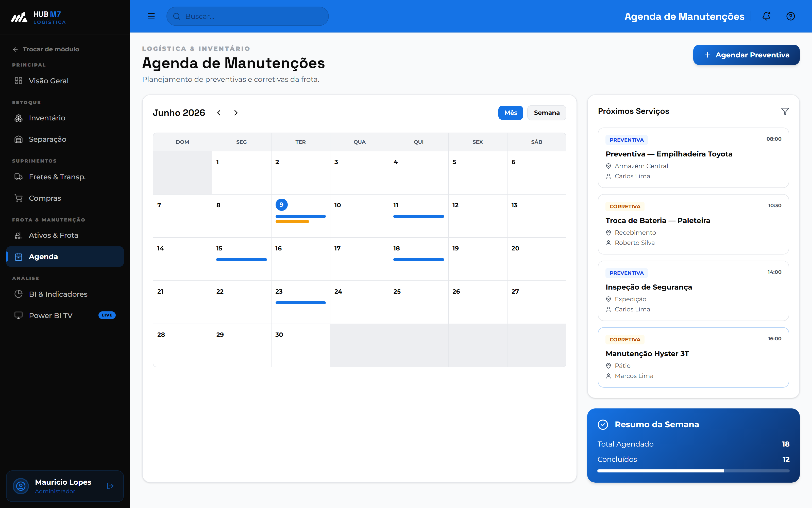Viewport: 812px width, 508px height.
Task: Toggle the hamburger menu icon
Action: (151, 16)
